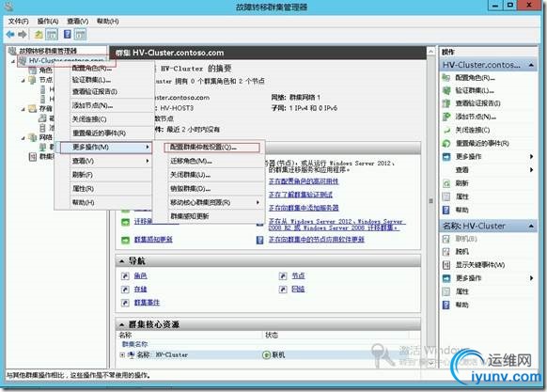The image size is (547, 392).
Task: Click 关闭连接(C) icon in the 操作 pane
Action: point(446,130)
